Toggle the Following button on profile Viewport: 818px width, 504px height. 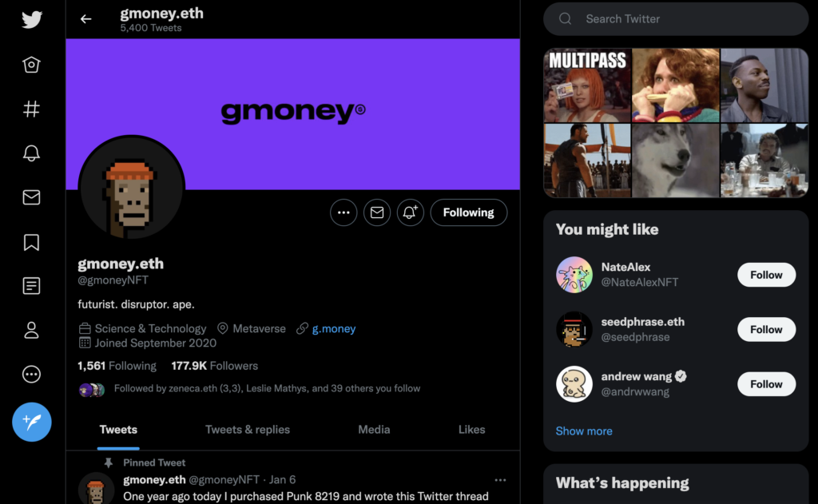coord(468,212)
